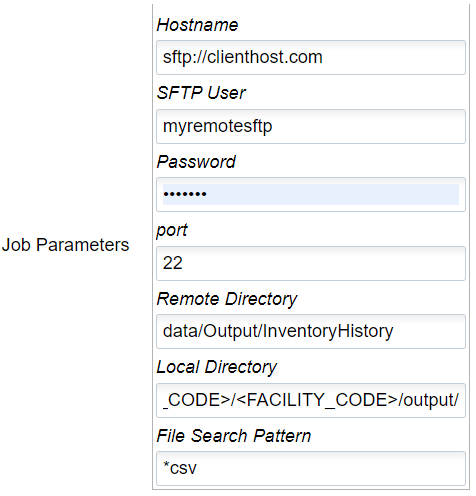Screen dimensions: 476x496
Task: Click the Remote Directory label text
Action: click(227, 299)
